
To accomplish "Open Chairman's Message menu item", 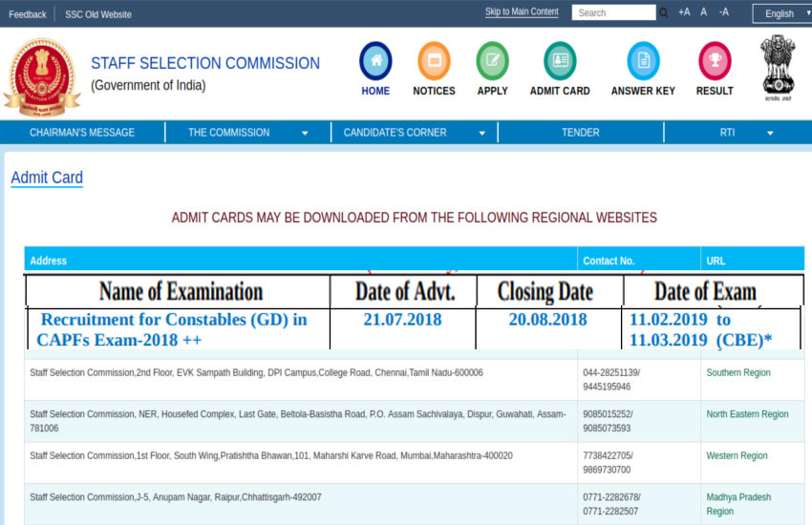I will click(x=82, y=133).
